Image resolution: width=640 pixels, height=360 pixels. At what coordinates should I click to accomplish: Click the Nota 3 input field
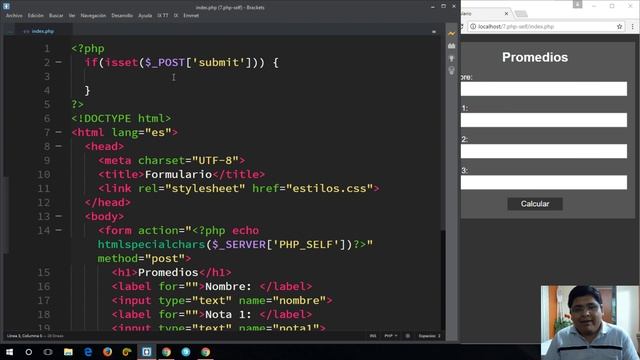tap(544, 182)
